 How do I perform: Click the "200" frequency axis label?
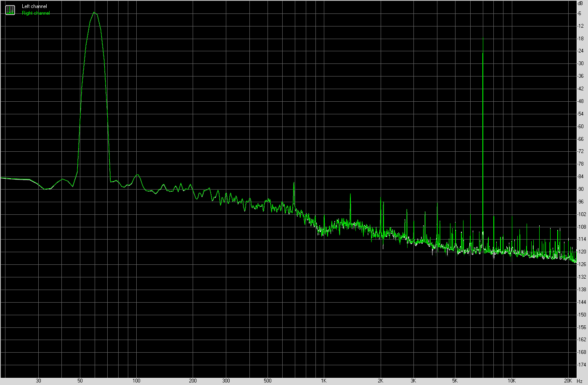(x=193, y=381)
